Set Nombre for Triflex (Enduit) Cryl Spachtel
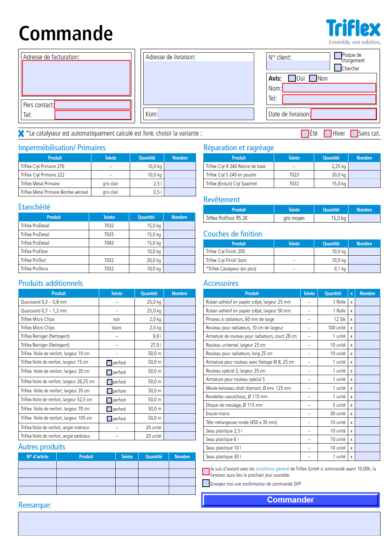392x539 pixels. tap(364, 183)
